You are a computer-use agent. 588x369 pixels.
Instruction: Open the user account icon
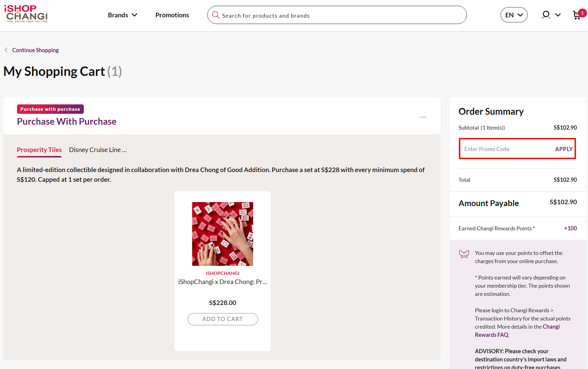546,15
